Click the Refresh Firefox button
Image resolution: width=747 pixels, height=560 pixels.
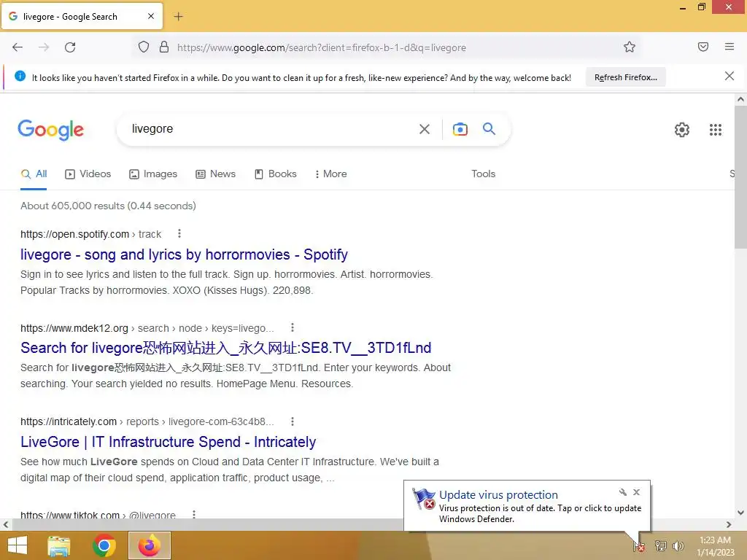click(625, 77)
